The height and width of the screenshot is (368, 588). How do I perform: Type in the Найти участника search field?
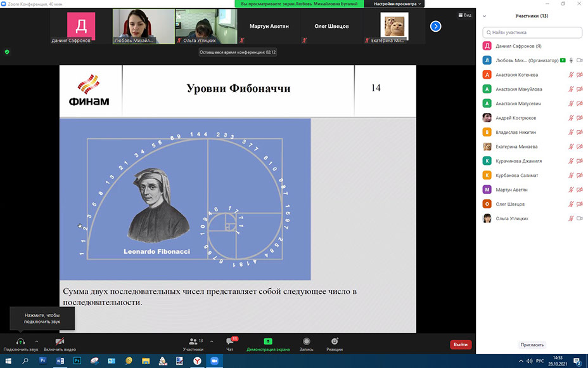(532, 32)
